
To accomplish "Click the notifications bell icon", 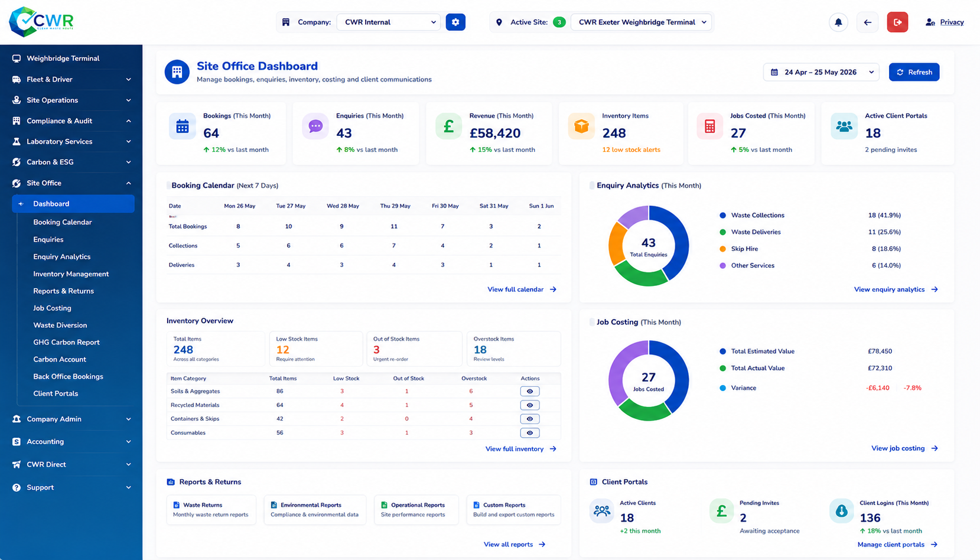I will (x=838, y=22).
